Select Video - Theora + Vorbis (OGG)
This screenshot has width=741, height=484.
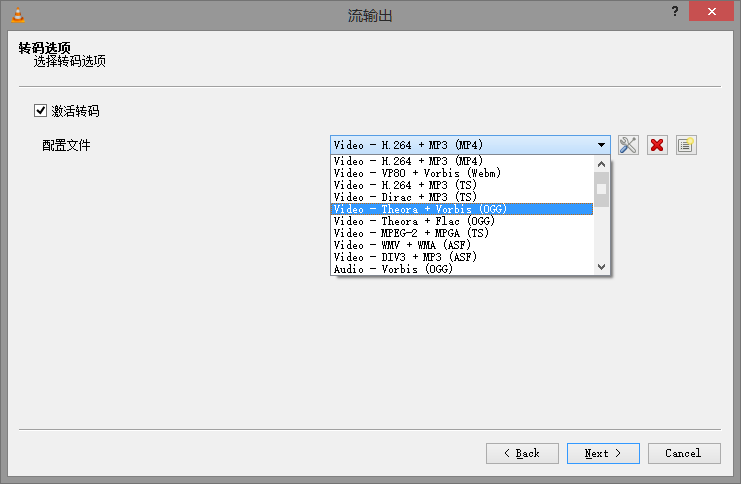click(462, 209)
